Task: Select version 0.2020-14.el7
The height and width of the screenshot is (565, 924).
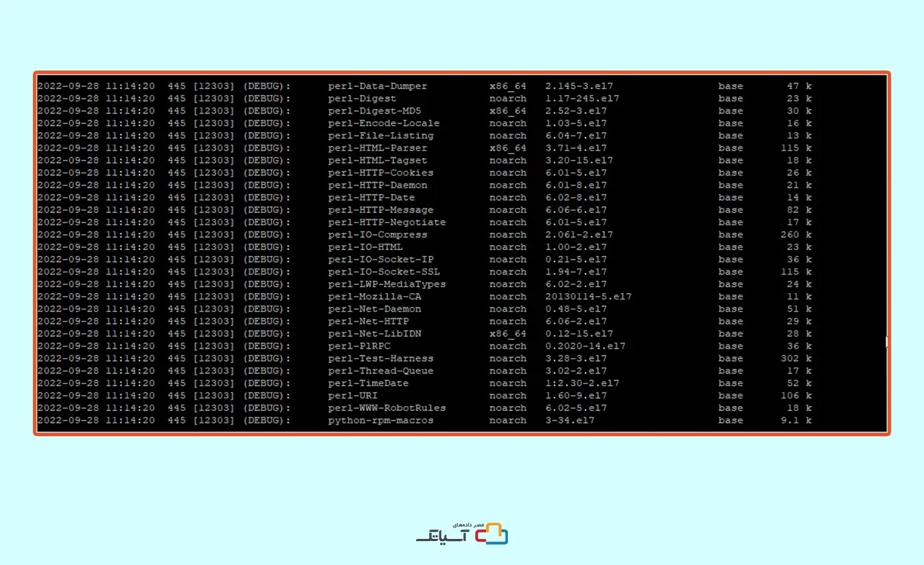Action: pyautogui.click(x=585, y=346)
